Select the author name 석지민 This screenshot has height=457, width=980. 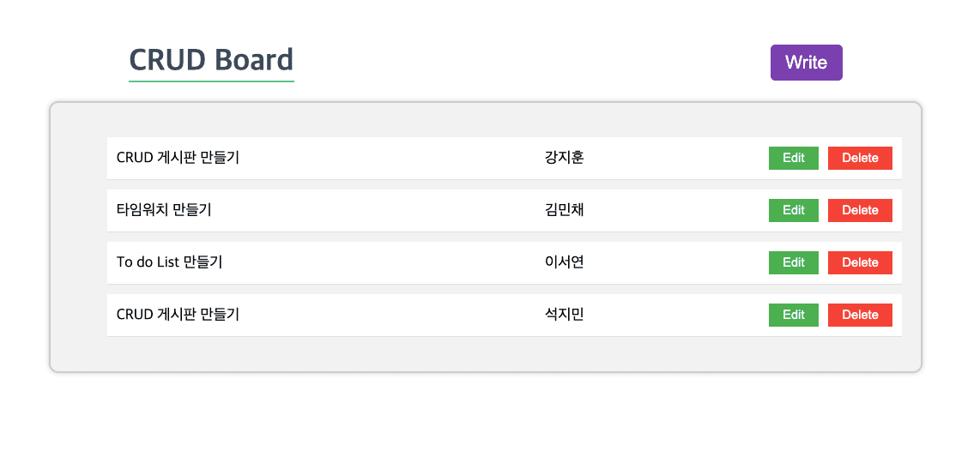coord(564,315)
